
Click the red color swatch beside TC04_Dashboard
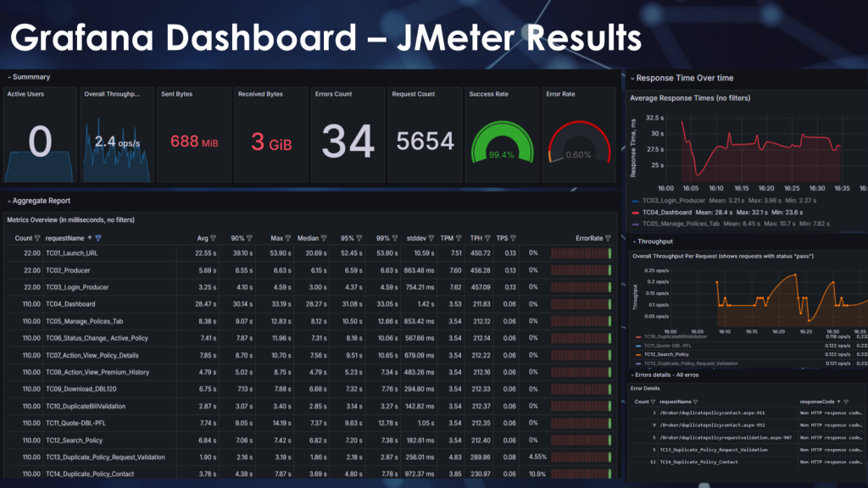tap(636, 213)
